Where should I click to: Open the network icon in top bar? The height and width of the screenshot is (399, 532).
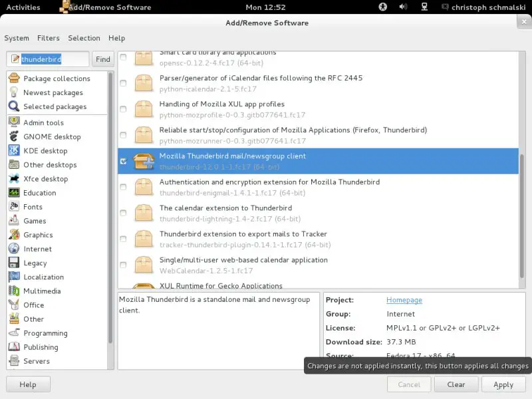click(424, 7)
